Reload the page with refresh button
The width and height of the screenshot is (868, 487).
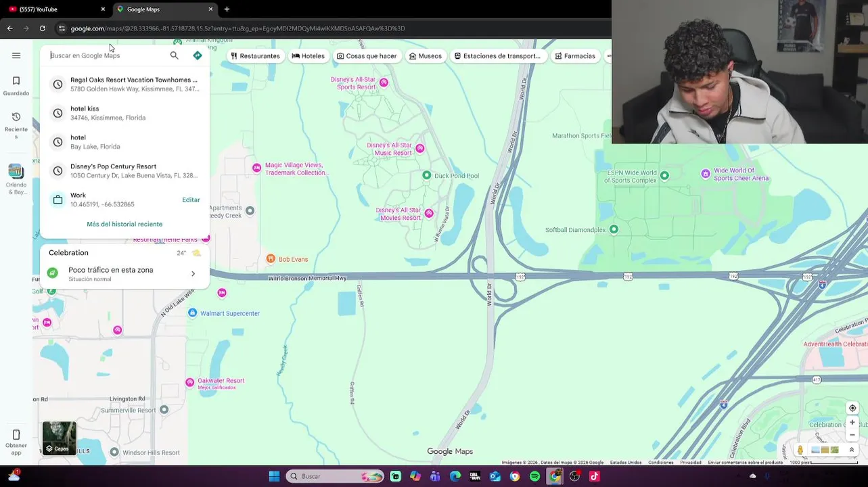[42, 28]
